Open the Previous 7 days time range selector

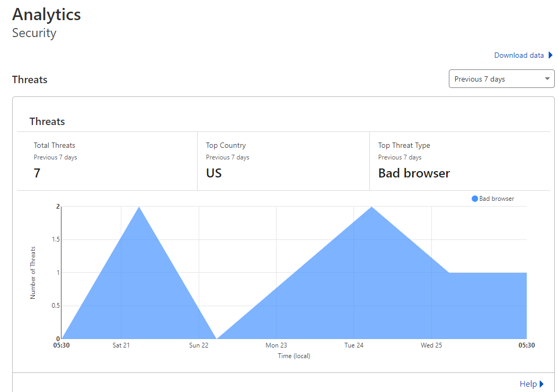(501, 78)
